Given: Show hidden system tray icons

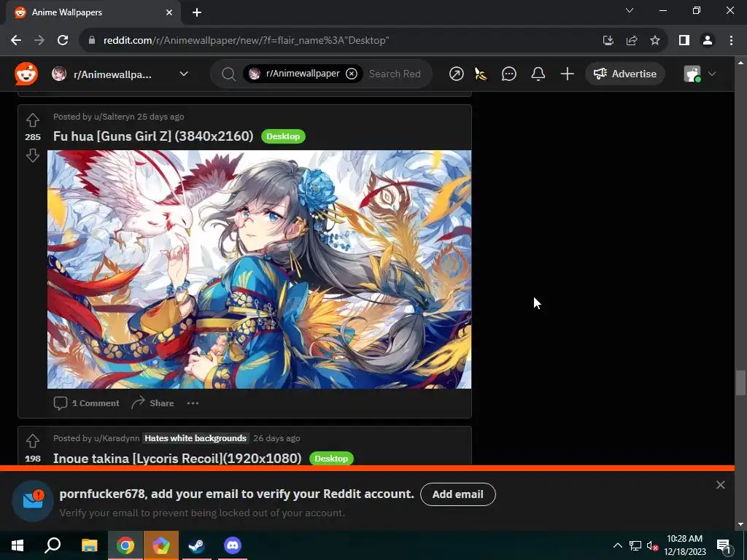Looking at the screenshot, I should 617,545.
